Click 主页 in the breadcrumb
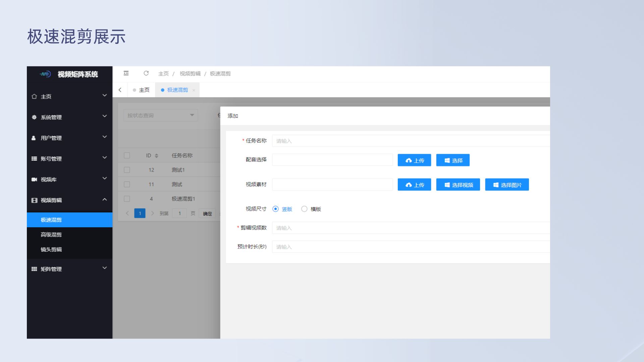The width and height of the screenshot is (644, 362). [x=163, y=73]
